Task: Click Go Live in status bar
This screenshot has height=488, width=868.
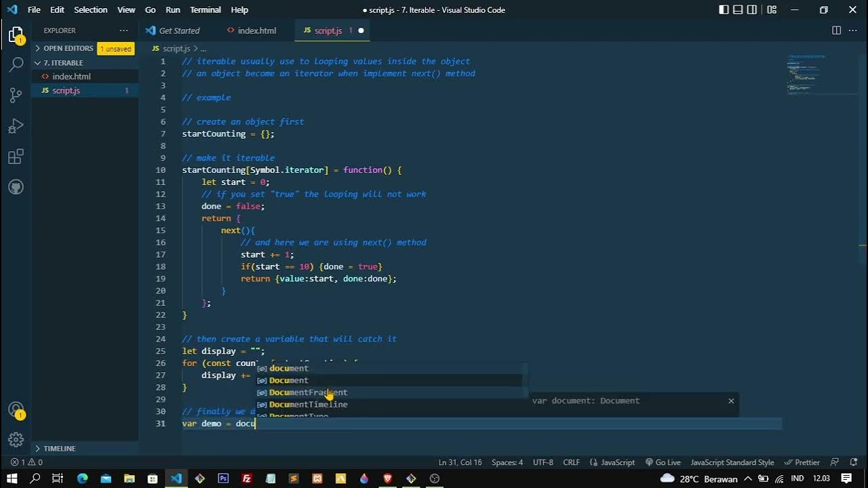Action: [x=663, y=462]
